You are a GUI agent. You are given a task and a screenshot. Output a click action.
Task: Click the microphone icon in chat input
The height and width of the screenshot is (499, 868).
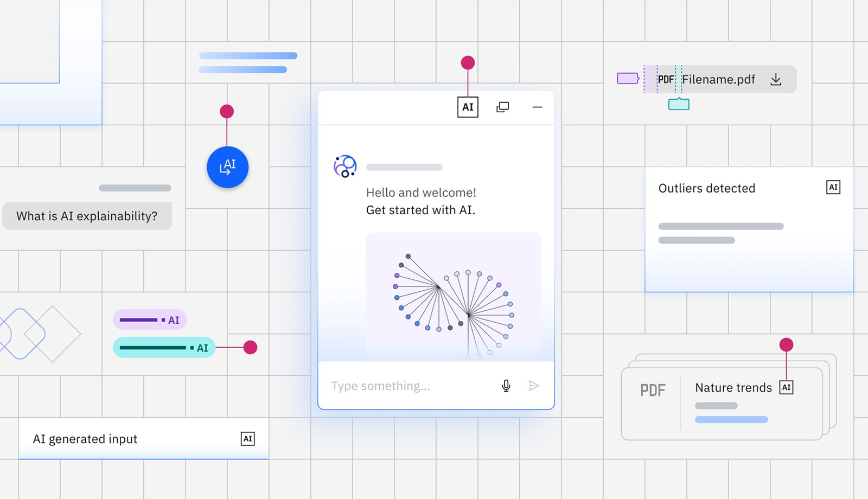coord(506,386)
